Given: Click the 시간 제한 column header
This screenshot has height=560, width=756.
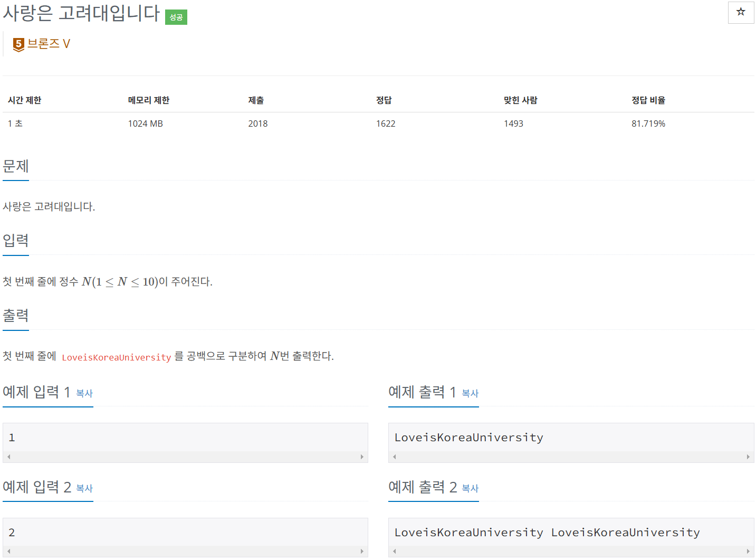Looking at the screenshot, I should point(24,100).
